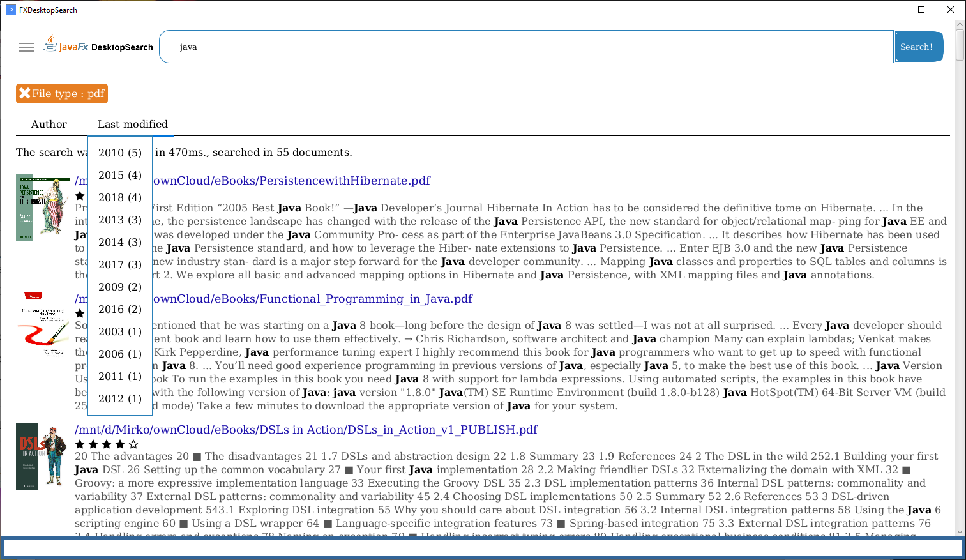The width and height of the screenshot is (966, 560).
Task: Filter by year 2014 (3)
Action: coord(120,242)
